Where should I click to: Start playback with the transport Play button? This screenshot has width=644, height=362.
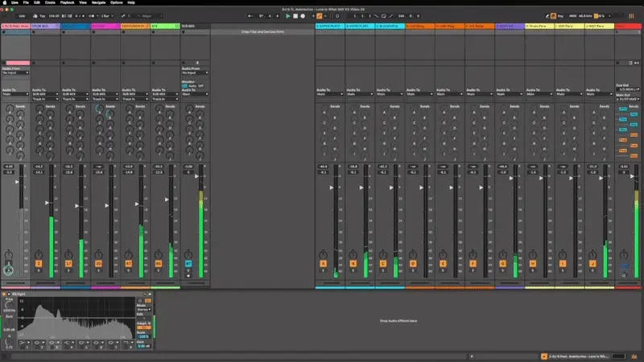287,16
